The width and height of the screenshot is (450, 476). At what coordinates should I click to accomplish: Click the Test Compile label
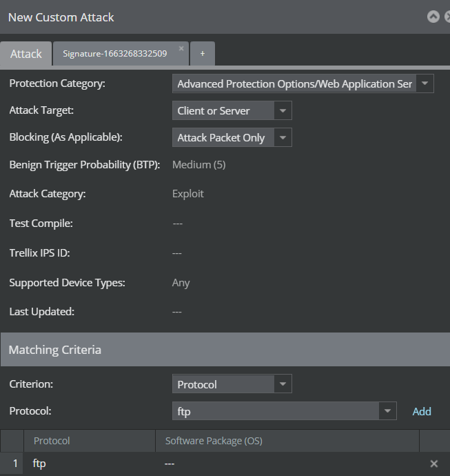coord(41,224)
